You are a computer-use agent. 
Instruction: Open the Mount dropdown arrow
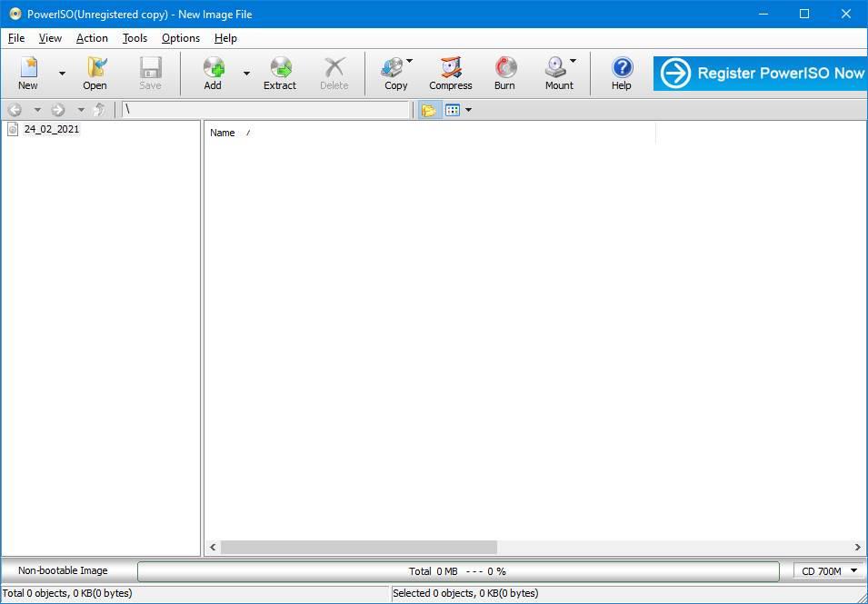[573, 60]
